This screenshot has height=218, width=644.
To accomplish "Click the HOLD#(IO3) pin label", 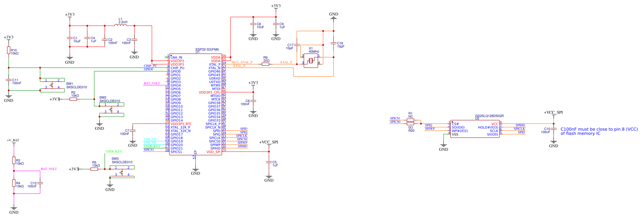I will [488, 127].
